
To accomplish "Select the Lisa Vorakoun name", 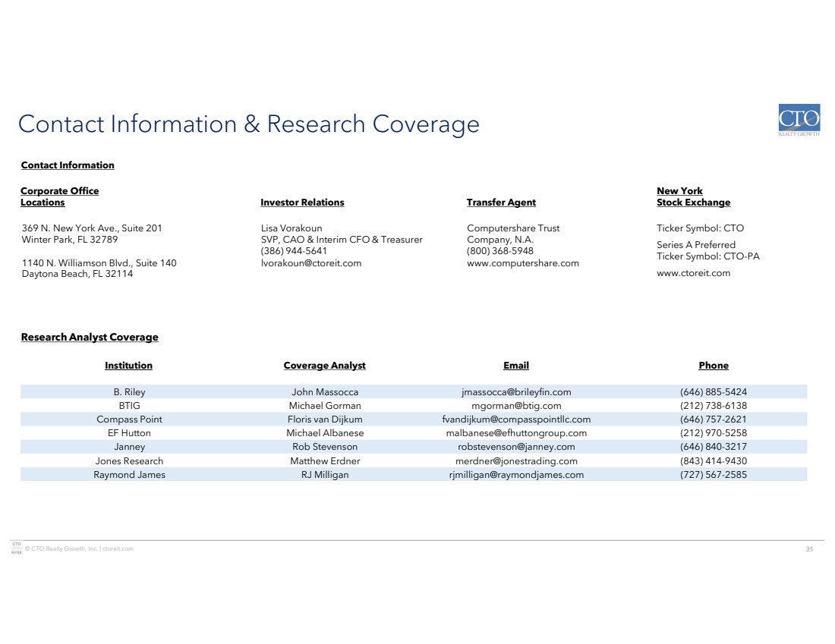I will click(x=291, y=228).
